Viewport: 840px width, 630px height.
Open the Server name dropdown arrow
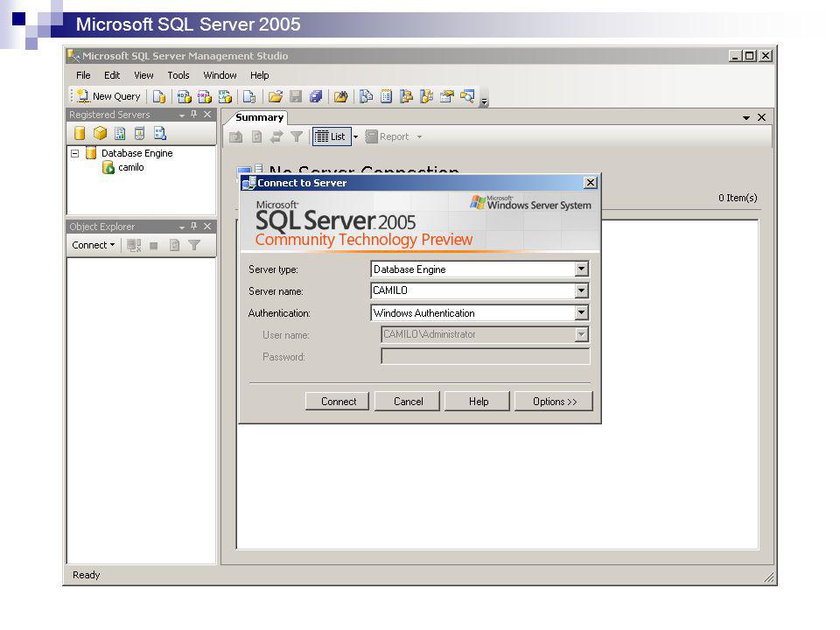click(581, 290)
